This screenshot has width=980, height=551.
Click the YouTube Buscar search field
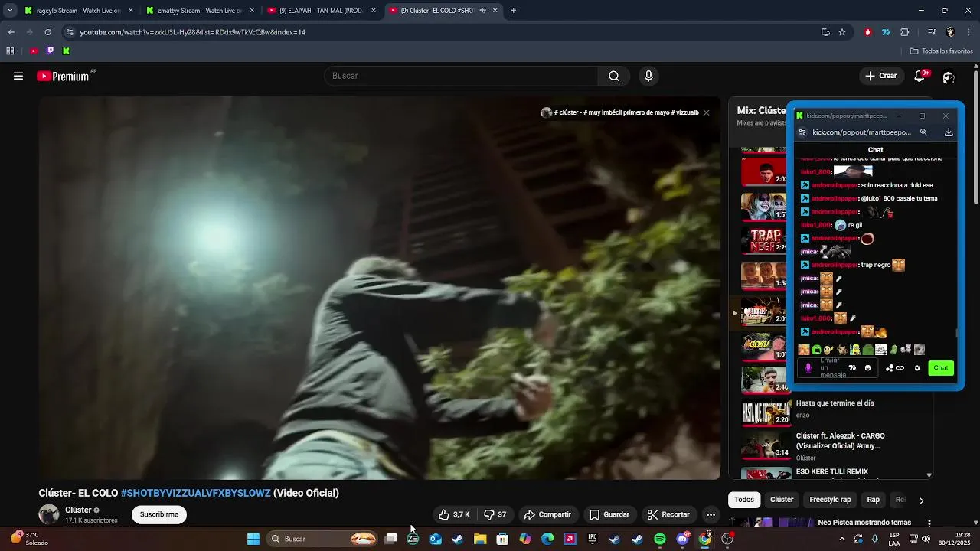[x=462, y=76]
